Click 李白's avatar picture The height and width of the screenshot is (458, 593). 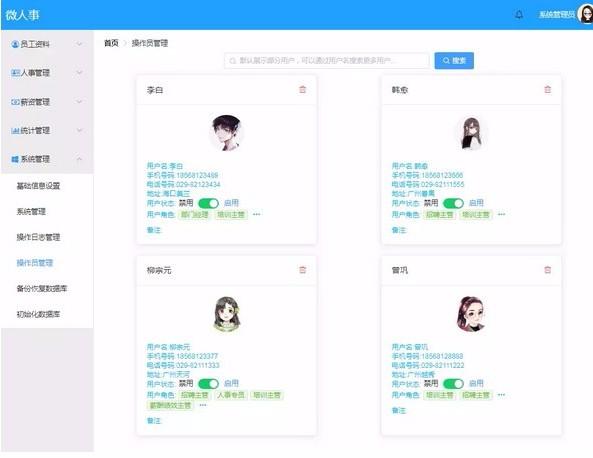pos(226,133)
